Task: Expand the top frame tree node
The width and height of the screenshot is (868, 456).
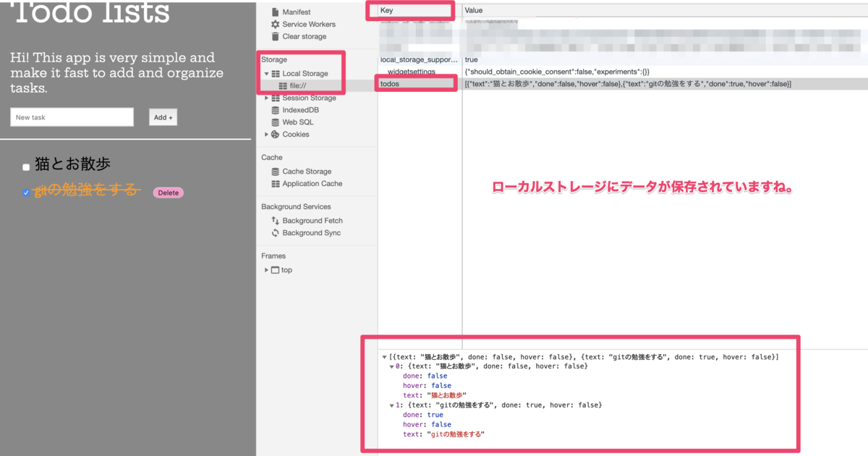Action: pyautogui.click(x=266, y=270)
